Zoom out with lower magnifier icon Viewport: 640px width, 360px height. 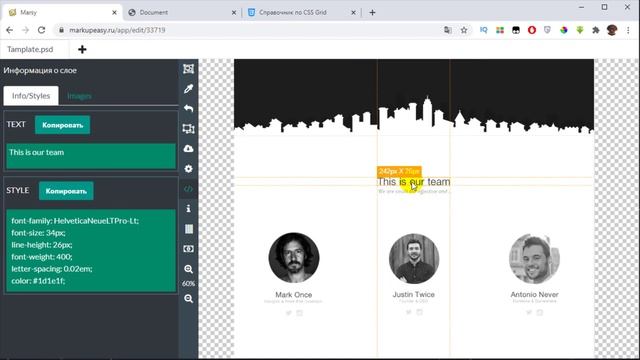point(189,299)
